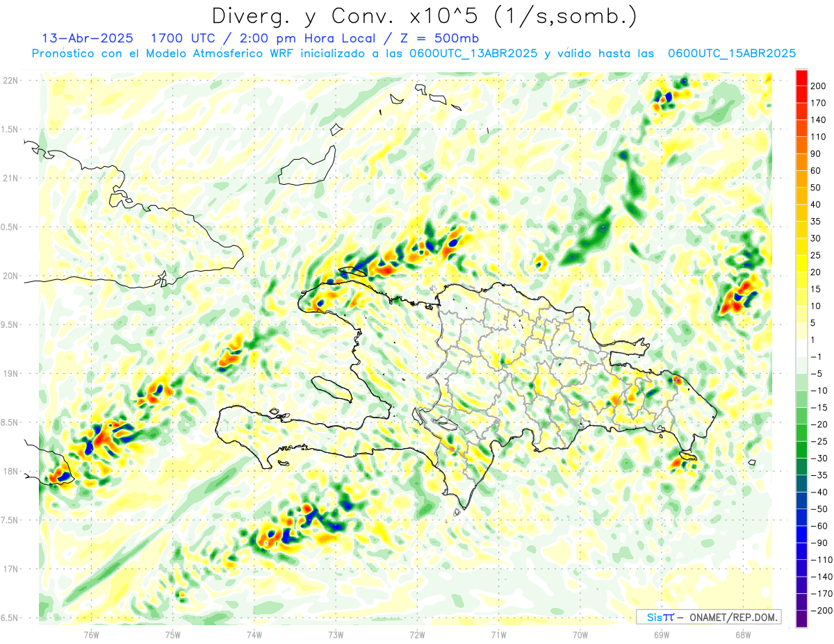Click the '68W' longitude label
Viewport: 834px width, 644px height.
(742, 634)
